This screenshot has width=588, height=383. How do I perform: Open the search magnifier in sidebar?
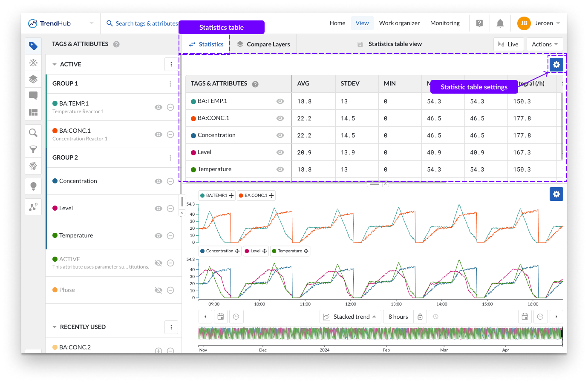coord(33,133)
